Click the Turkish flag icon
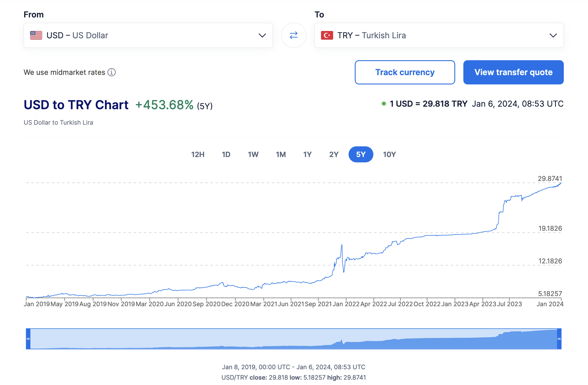Screen dimensions: 588x385 click(327, 35)
